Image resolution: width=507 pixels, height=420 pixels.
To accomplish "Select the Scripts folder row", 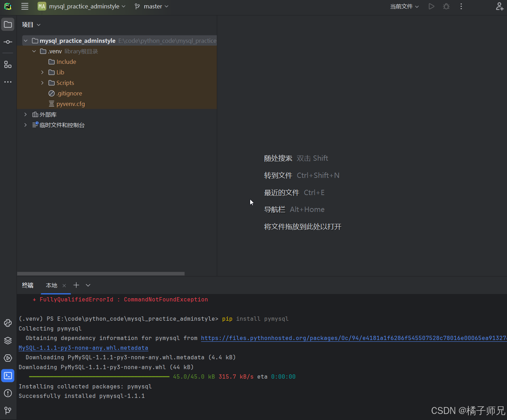I will click(117, 83).
